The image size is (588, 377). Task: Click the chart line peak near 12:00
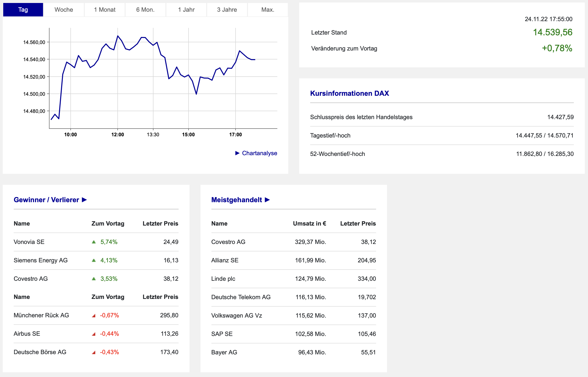pyautogui.click(x=118, y=36)
